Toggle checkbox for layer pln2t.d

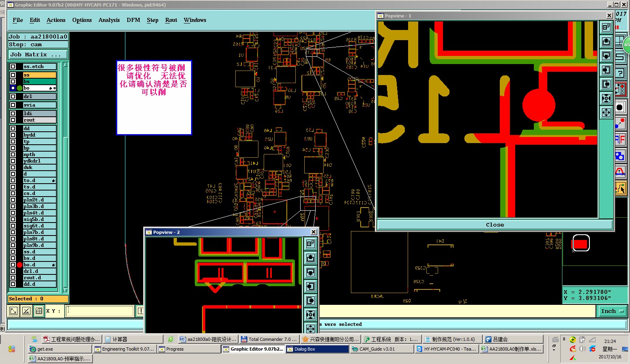click(x=13, y=200)
